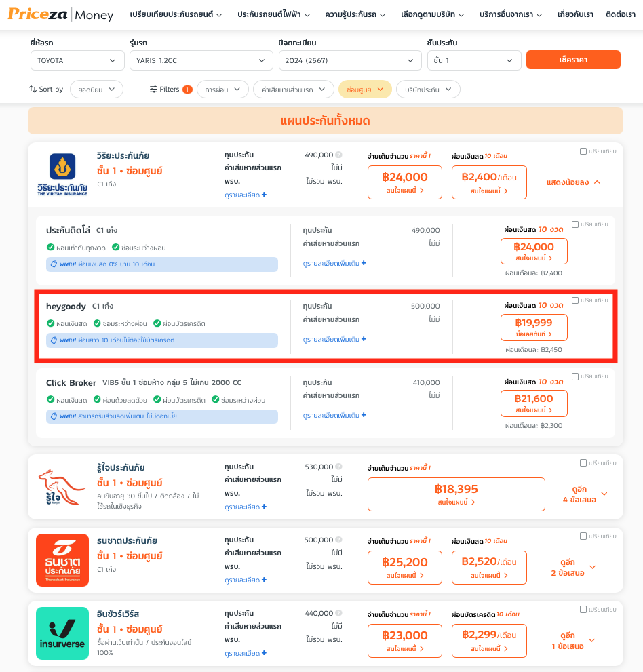Tick compare checkbox for heygoody offer
The image size is (643, 672).
point(575,300)
